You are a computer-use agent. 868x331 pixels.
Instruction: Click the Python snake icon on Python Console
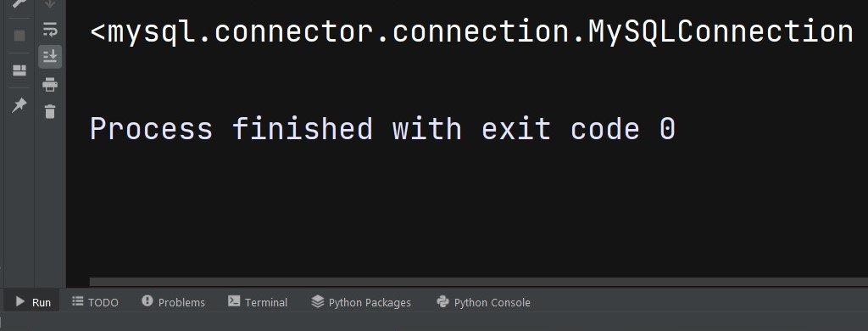coord(442,301)
